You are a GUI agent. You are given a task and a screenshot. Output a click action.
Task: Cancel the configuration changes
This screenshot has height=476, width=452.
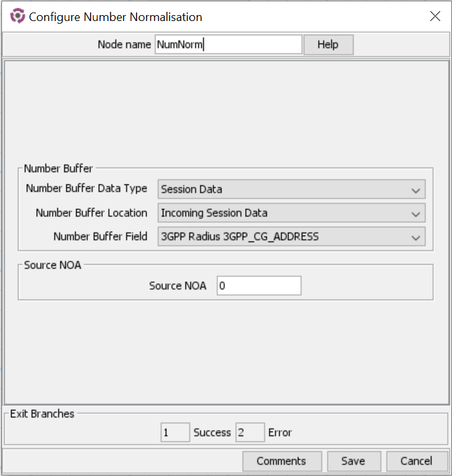click(x=417, y=461)
